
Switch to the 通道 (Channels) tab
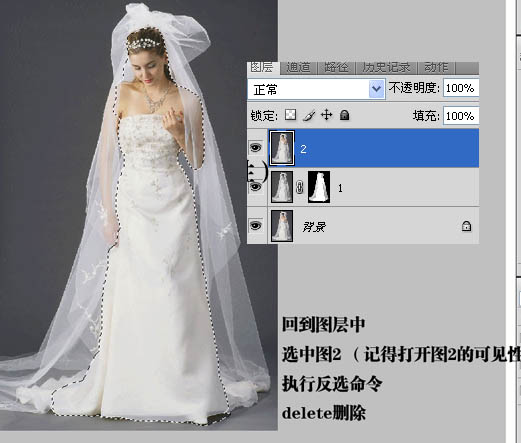[x=298, y=68]
